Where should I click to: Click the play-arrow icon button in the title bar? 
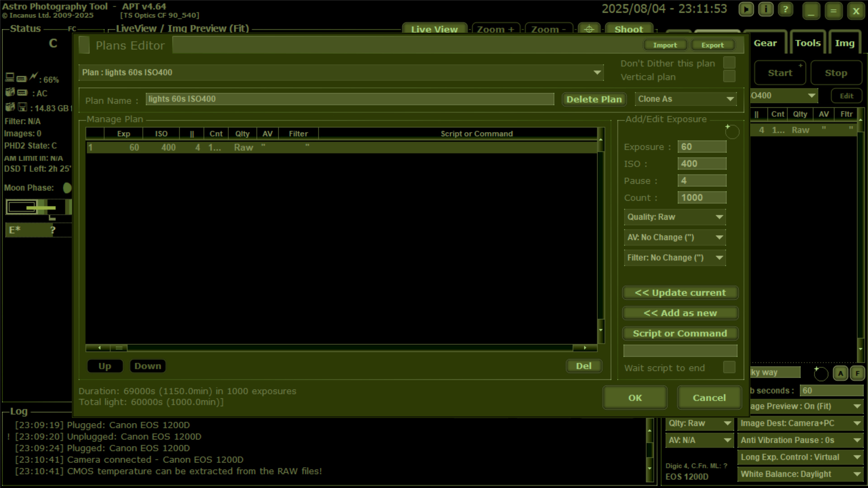(x=746, y=9)
